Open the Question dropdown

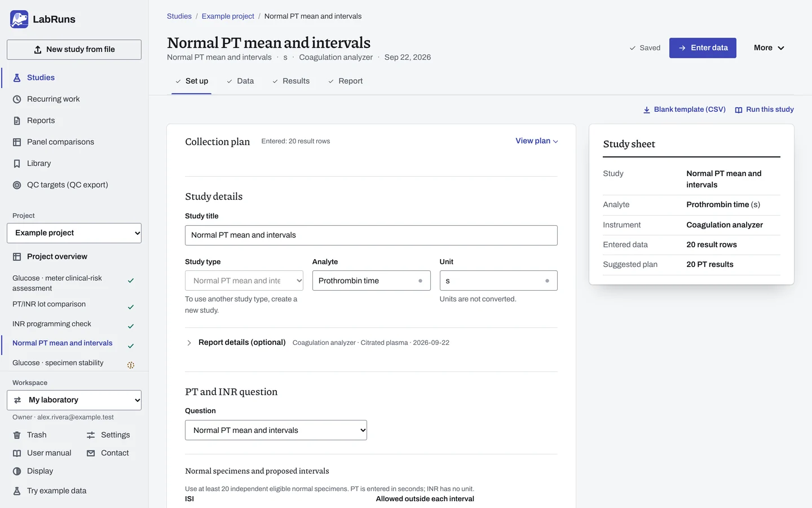[x=276, y=430]
